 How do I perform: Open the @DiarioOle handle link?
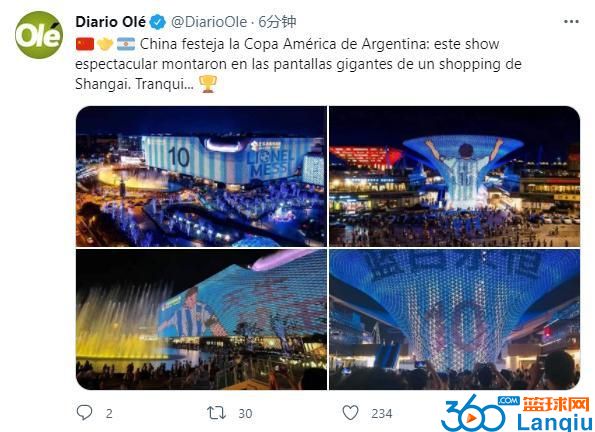click(209, 22)
